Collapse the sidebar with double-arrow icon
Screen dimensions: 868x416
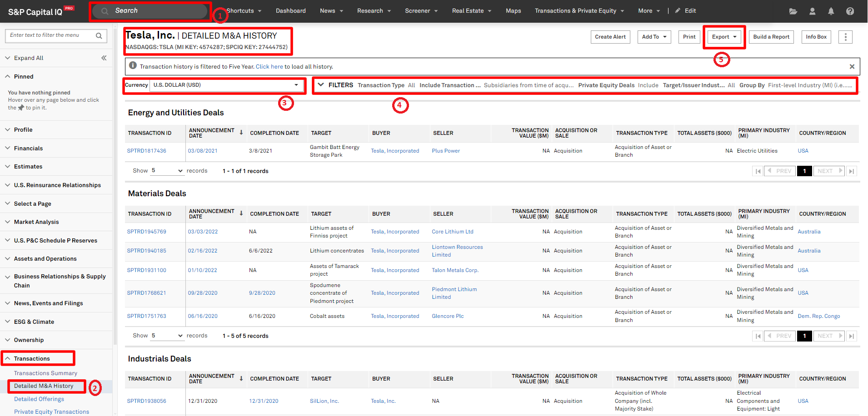click(104, 58)
